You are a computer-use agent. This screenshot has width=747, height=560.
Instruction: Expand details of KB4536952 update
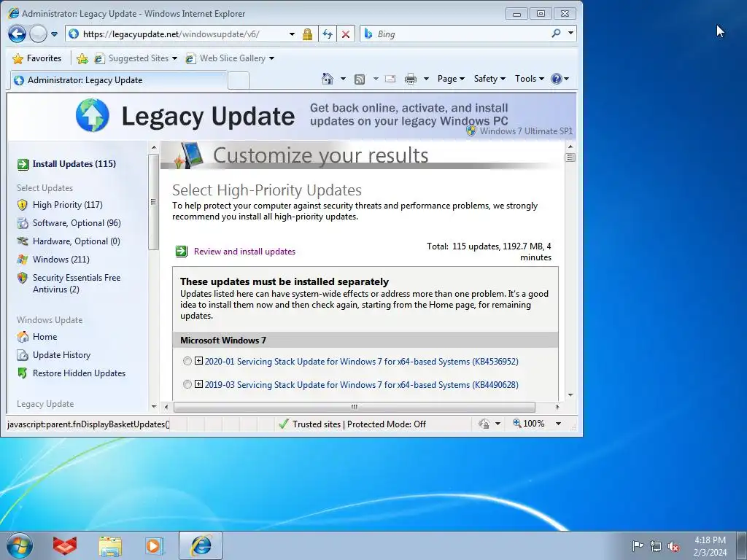198,360
